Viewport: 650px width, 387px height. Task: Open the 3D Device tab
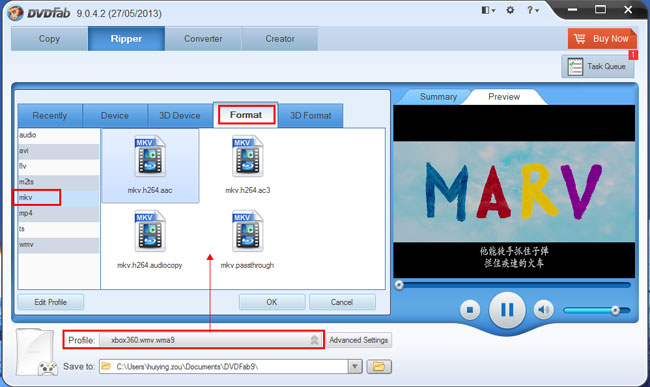[x=180, y=116]
